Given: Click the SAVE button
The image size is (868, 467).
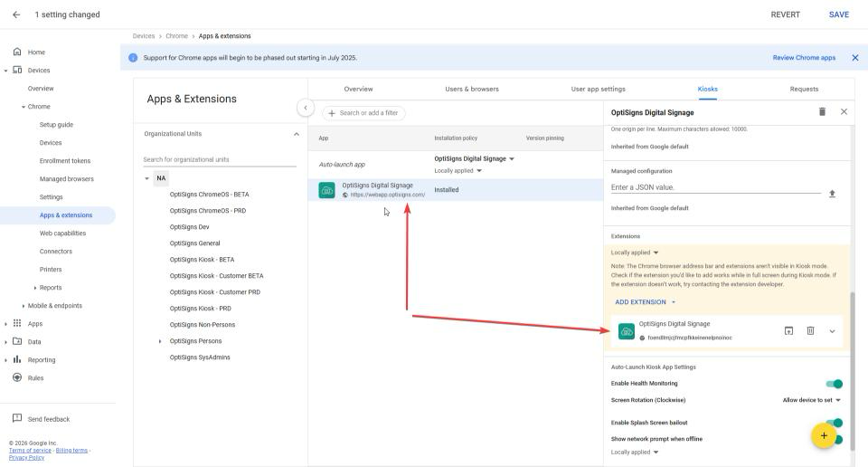Looking at the screenshot, I should click(839, 15).
